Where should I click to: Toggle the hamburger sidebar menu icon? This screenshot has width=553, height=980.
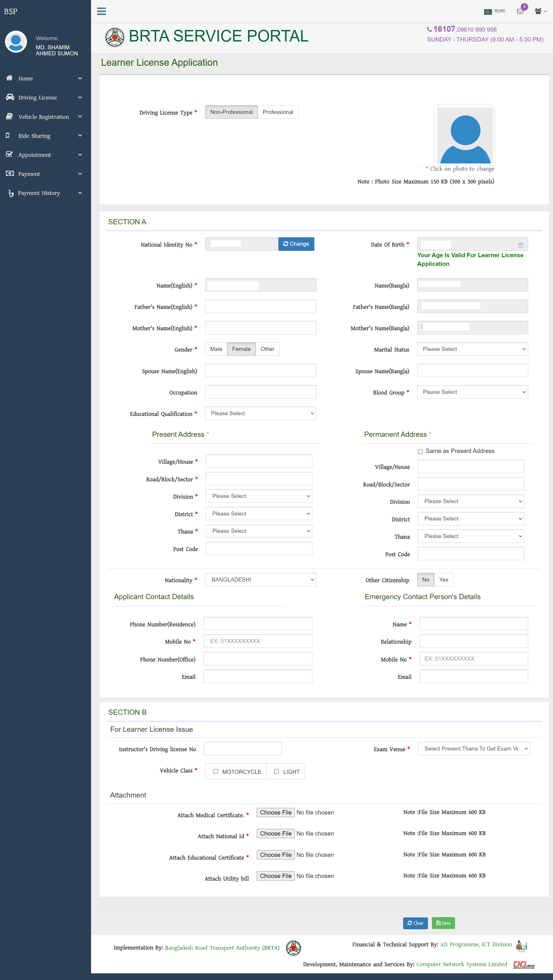[101, 11]
